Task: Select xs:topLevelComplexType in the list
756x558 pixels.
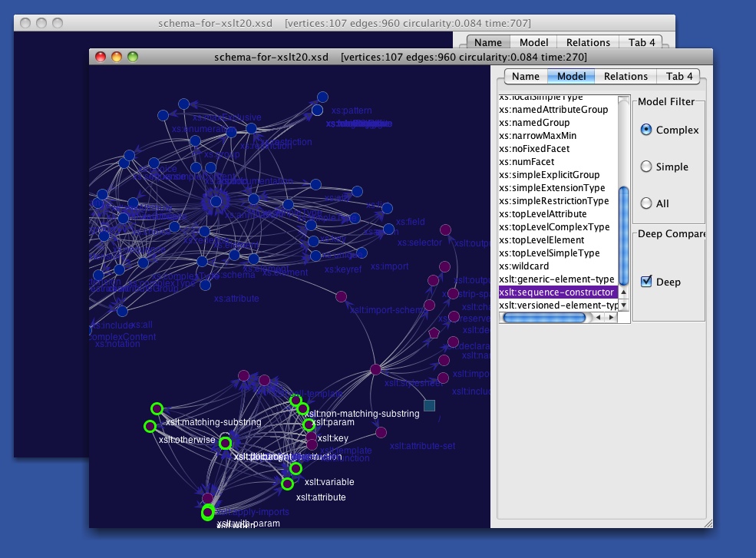Action: tap(558, 226)
